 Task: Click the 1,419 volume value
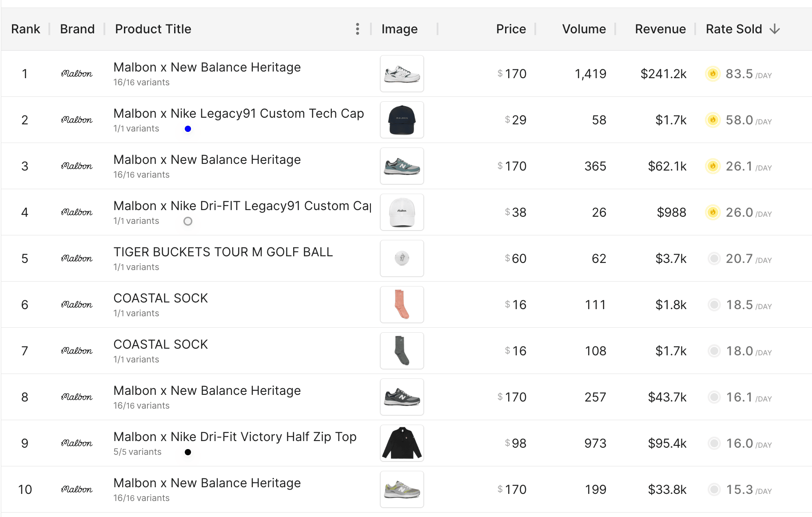tap(590, 74)
